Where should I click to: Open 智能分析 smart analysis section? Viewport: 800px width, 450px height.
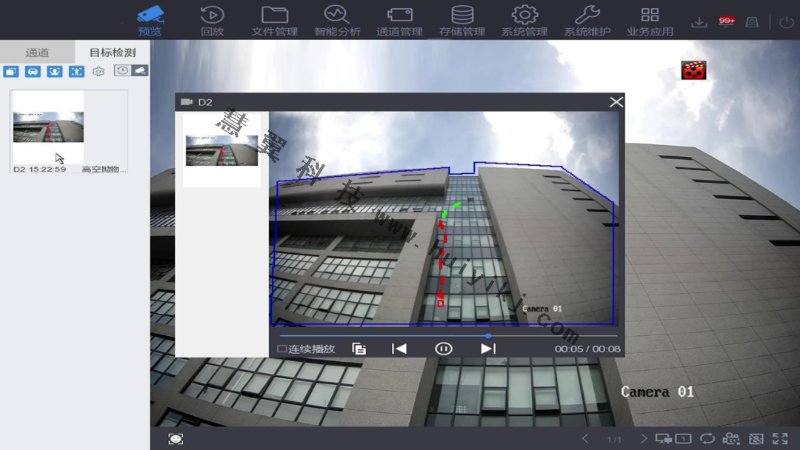coord(339,20)
